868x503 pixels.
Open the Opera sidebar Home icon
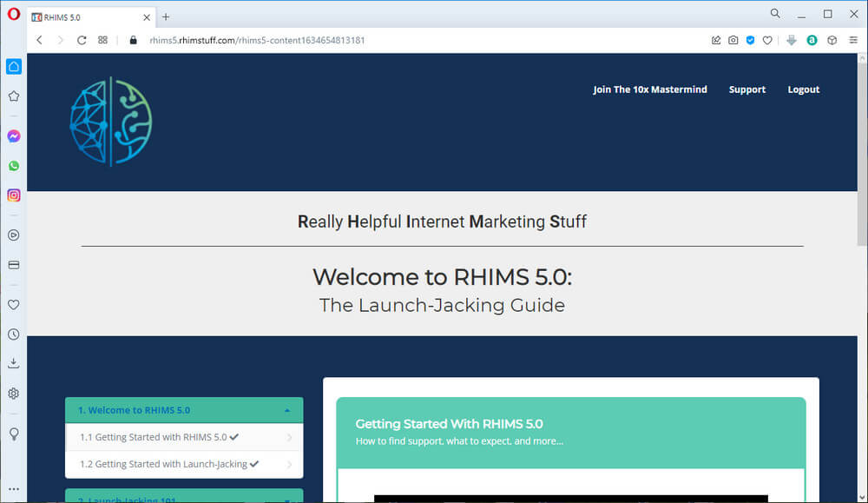pyautogui.click(x=14, y=67)
